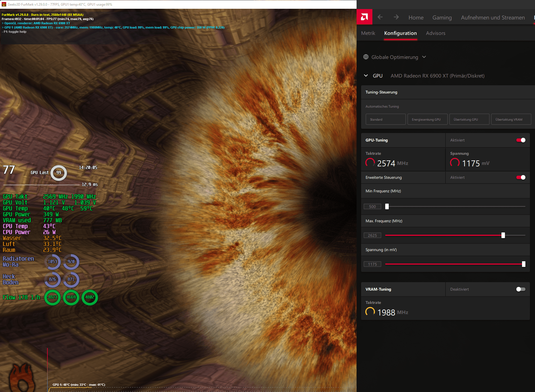Collapse the GPU section chevron

tap(366, 76)
